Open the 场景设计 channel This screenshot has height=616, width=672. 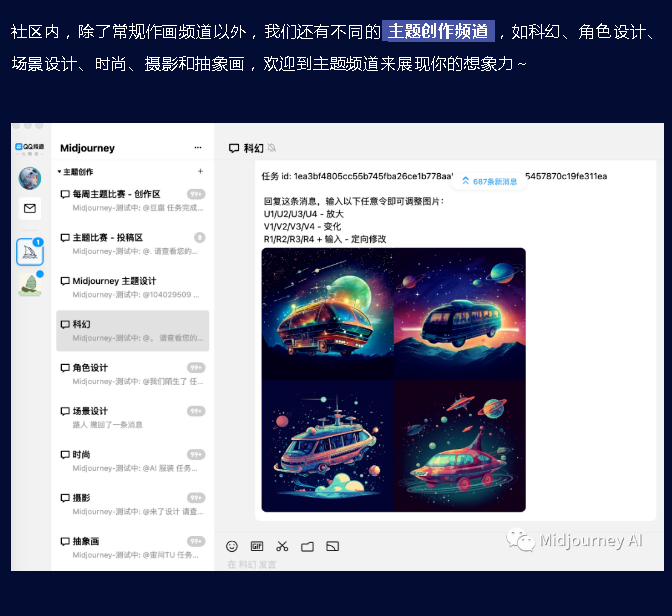132,418
